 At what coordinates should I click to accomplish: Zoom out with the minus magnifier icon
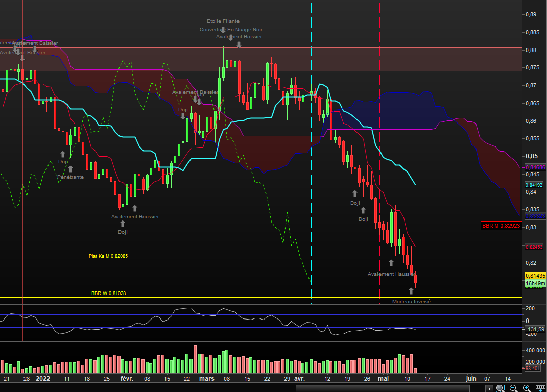pyautogui.click(x=513, y=388)
